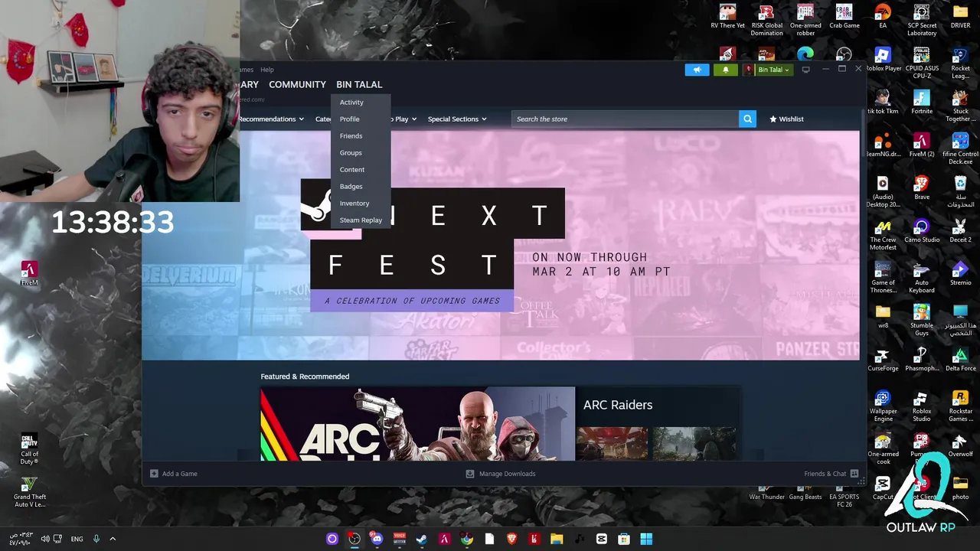Open the Wallpaper Engine desktop shortcut

point(883,406)
